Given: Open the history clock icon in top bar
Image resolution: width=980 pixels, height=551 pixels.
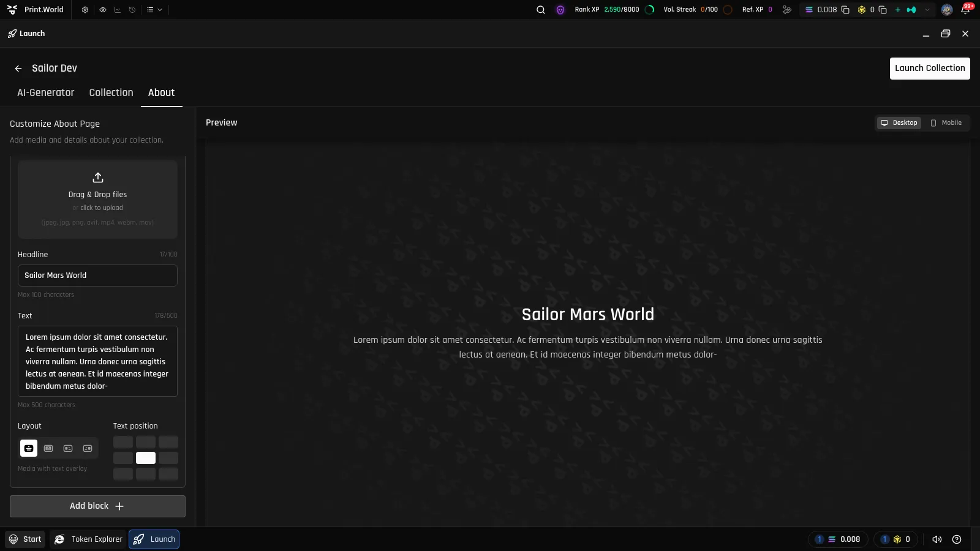Looking at the screenshot, I should click(132, 10).
